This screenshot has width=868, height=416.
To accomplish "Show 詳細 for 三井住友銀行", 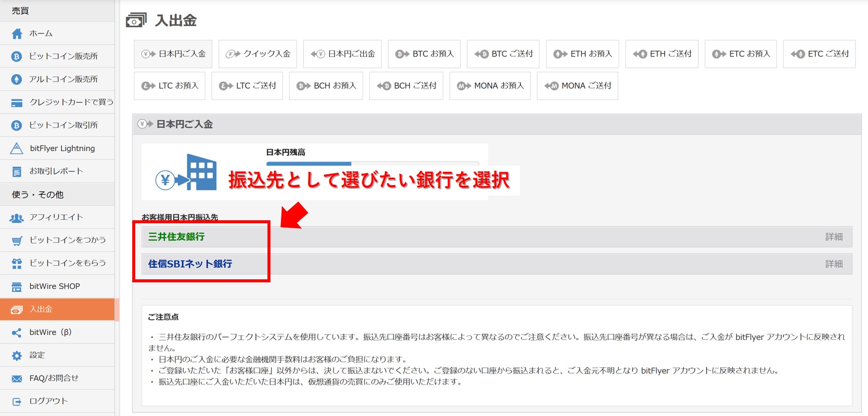I will 834,237.
